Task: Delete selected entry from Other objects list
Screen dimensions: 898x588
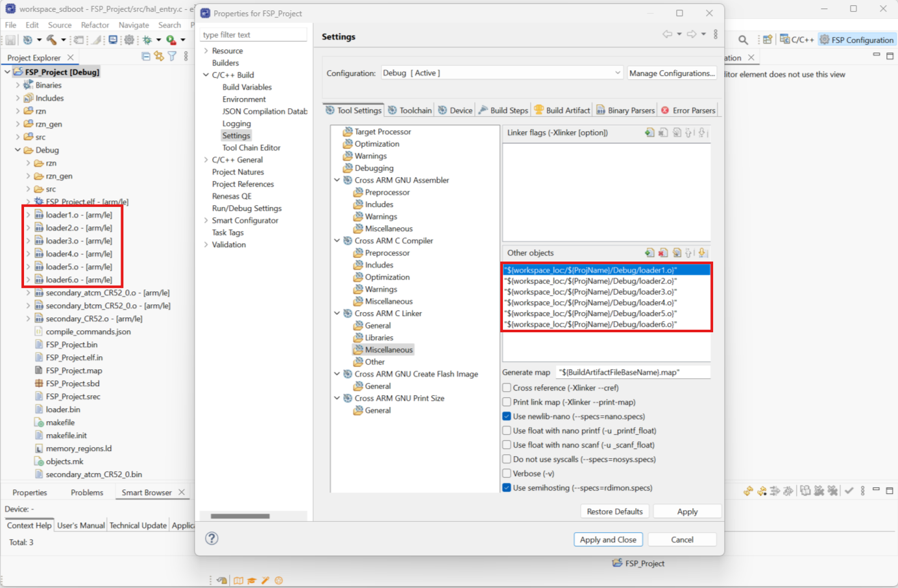Action: tap(664, 252)
